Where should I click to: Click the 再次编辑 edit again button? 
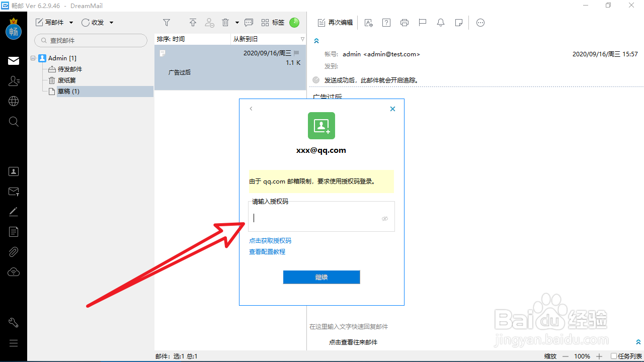(x=335, y=23)
